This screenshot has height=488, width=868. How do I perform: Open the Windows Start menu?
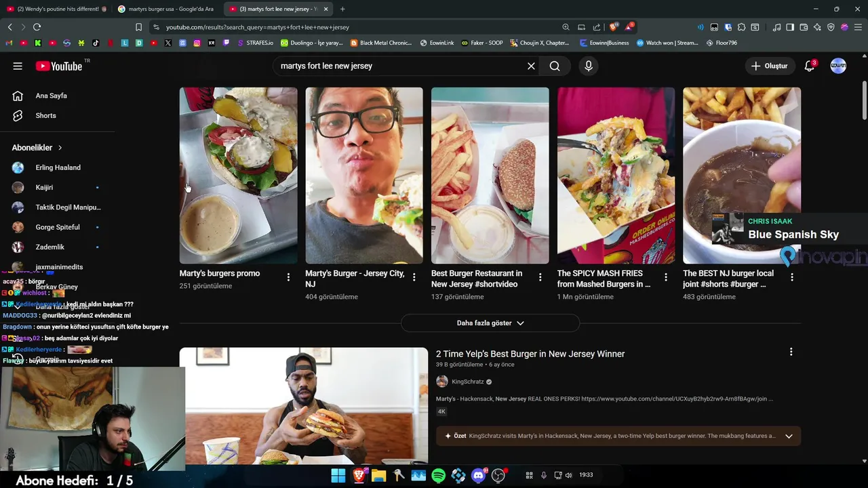pos(338,475)
